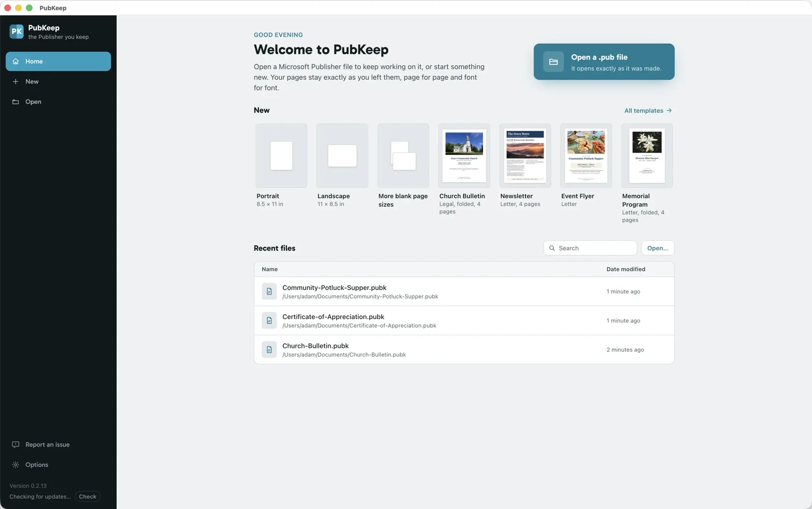The width and height of the screenshot is (812, 509).
Task: Click the Check updates button
Action: tap(87, 497)
